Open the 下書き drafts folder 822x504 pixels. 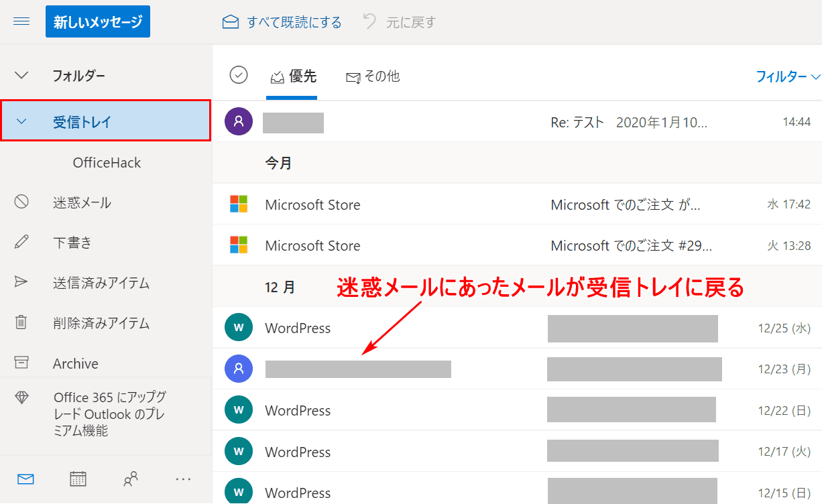click(72, 243)
